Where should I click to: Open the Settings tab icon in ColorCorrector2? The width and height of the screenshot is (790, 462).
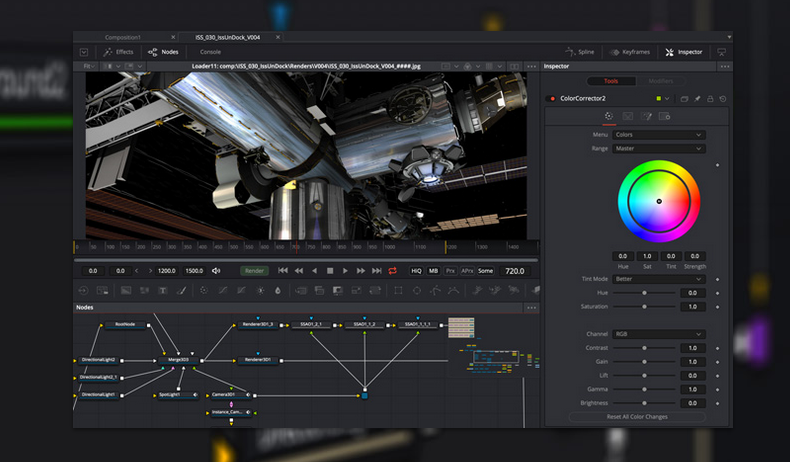pos(665,116)
